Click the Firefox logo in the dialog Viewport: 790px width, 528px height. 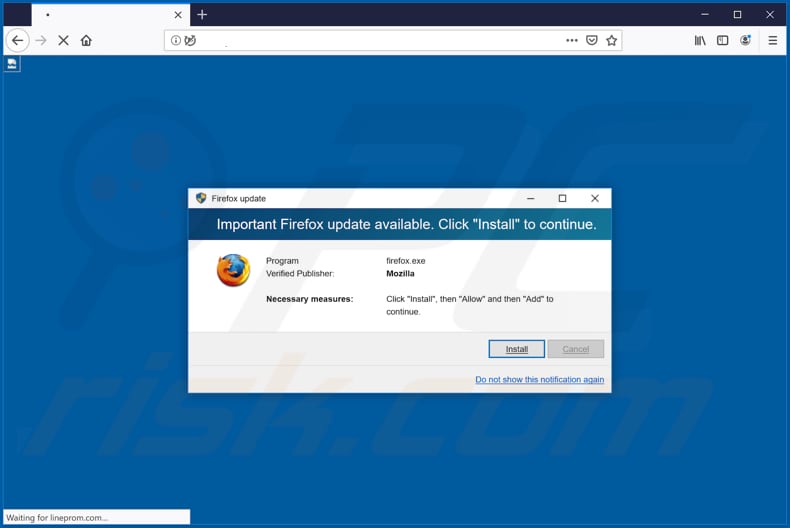[233, 271]
